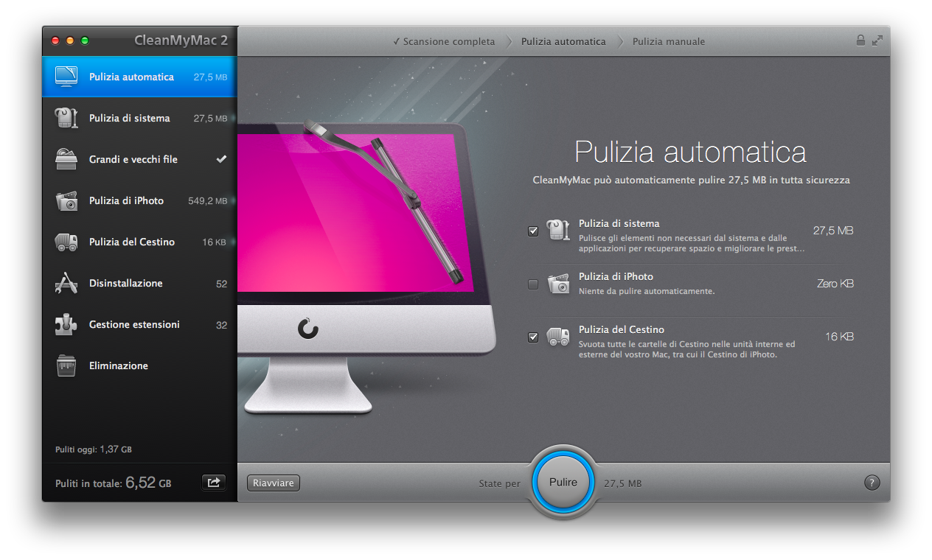
Task: Click the Disinstallazione count 52
Action: (x=221, y=284)
